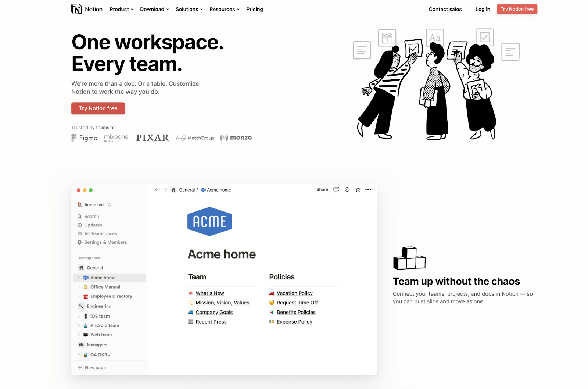Click the Mixpanel logo
Image resolution: width=588 pixels, height=389 pixels.
point(117,138)
